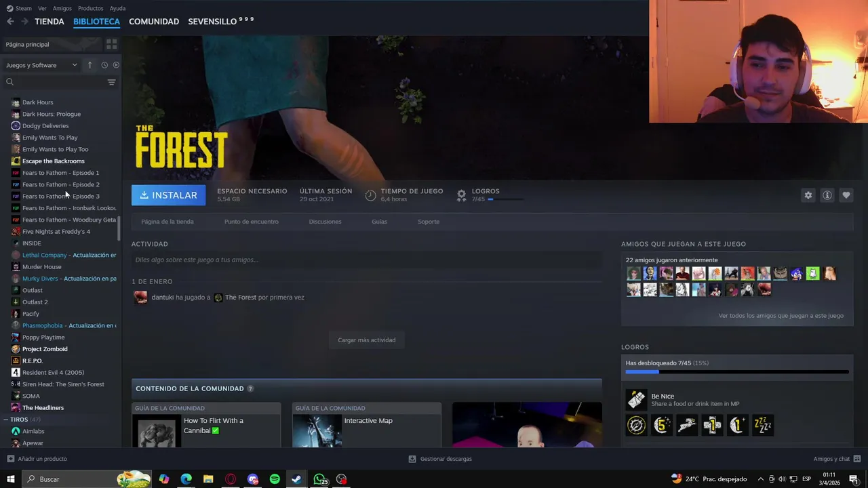
Task: Sort library with the up arrow
Action: point(90,65)
